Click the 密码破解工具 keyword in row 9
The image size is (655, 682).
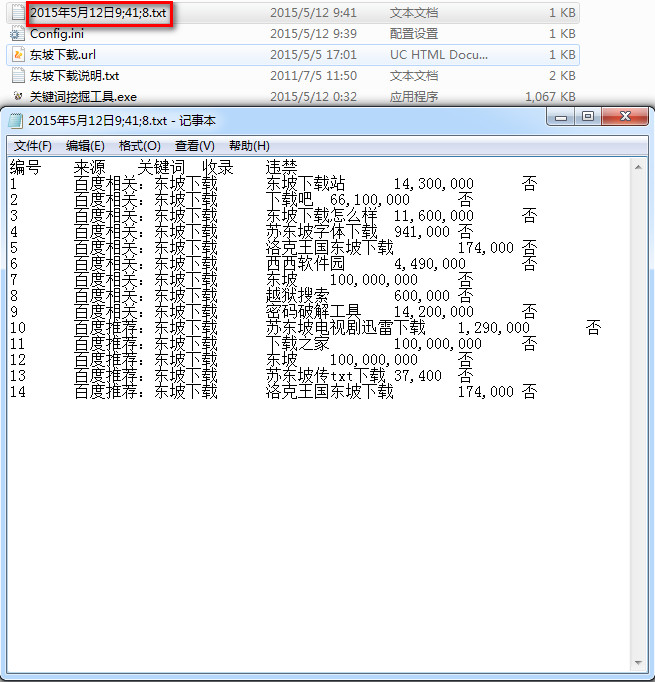tap(313, 311)
